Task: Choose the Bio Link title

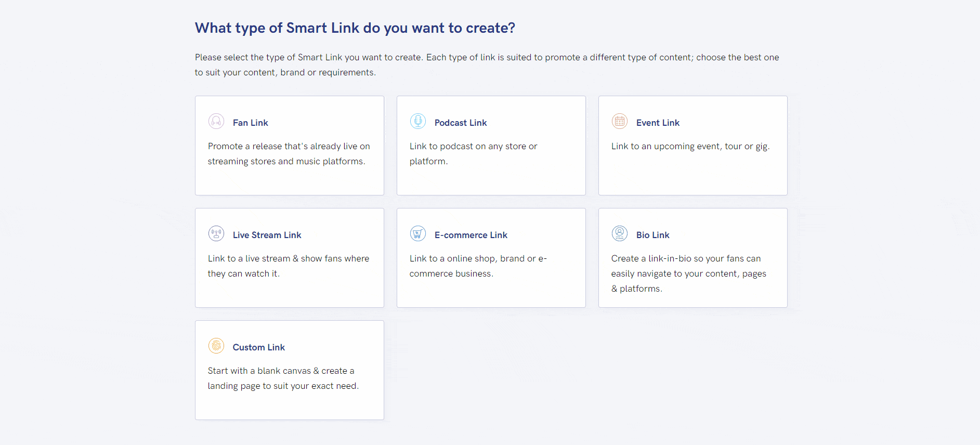Action: click(x=653, y=235)
